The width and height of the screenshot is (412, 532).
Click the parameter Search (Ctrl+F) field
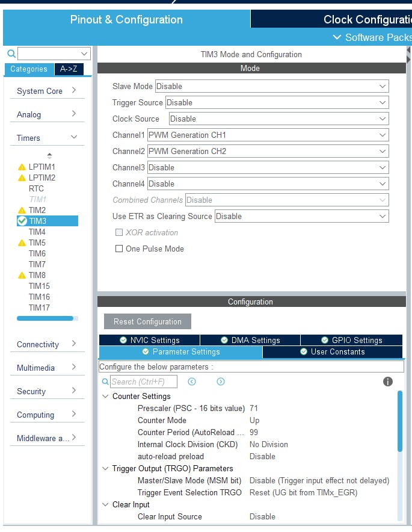(143, 382)
